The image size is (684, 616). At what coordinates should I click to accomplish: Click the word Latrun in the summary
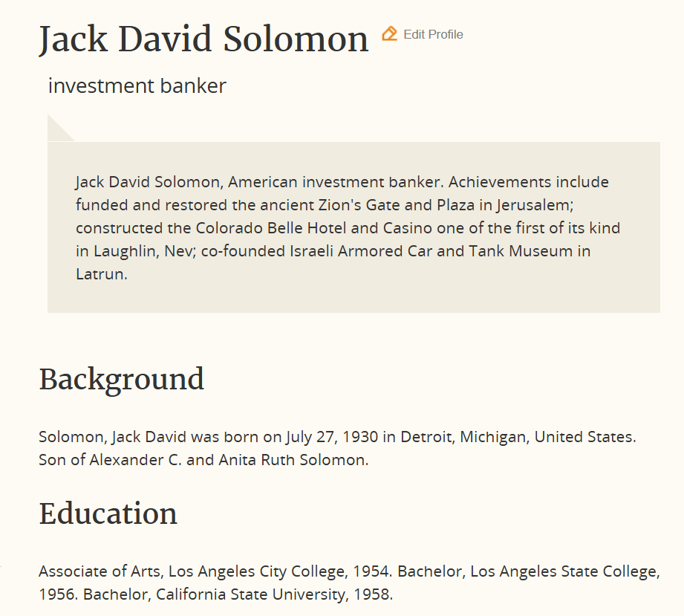pos(100,273)
